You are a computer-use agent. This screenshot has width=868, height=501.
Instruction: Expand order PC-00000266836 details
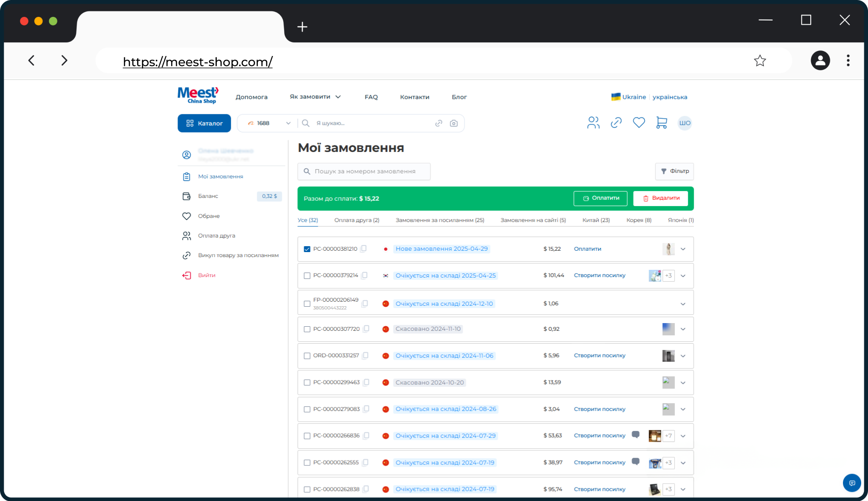(683, 436)
